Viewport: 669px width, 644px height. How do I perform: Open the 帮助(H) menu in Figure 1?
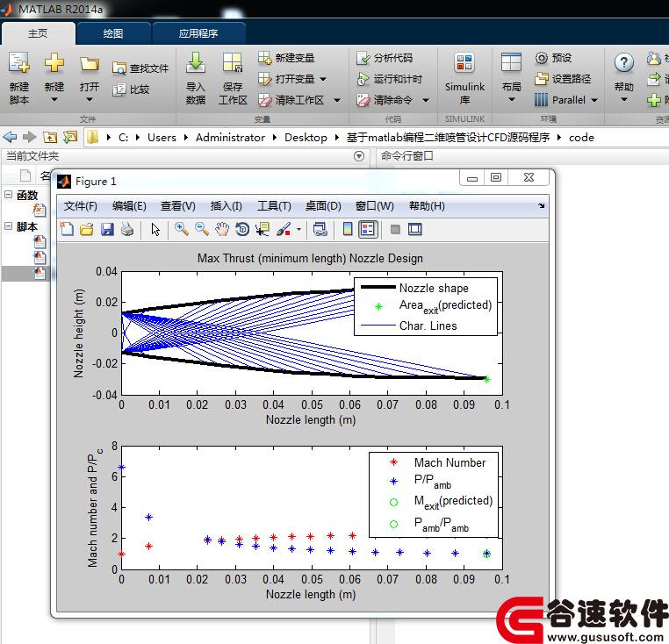point(427,206)
